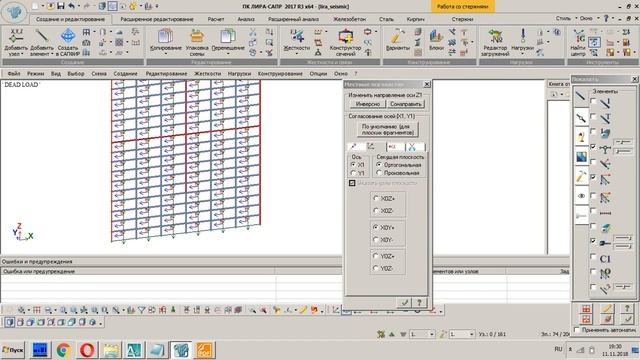This screenshot has height=360, width=640.
Task: Expand the dropdown arrow under the Жесткости icon
Action: pos(297,54)
